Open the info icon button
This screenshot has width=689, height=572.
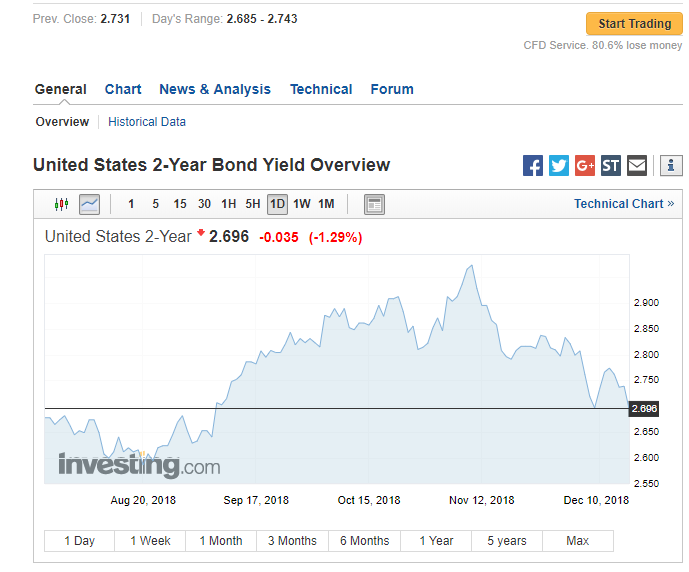click(671, 166)
